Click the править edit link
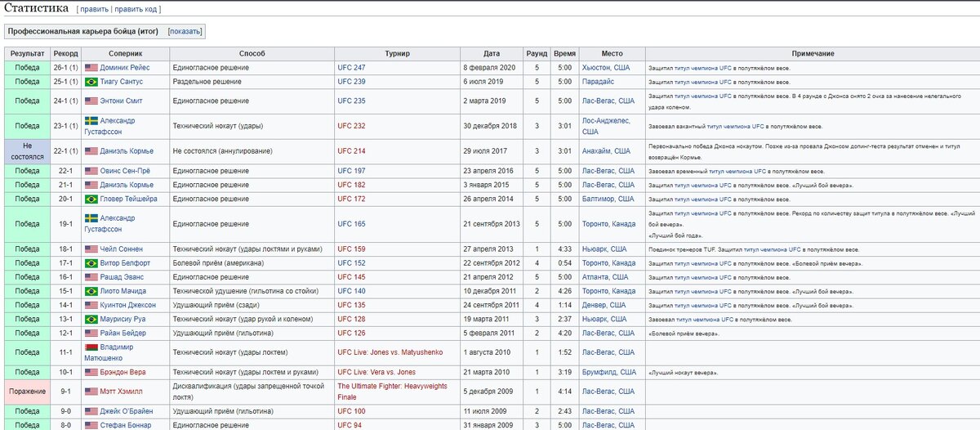 click(95, 9)
